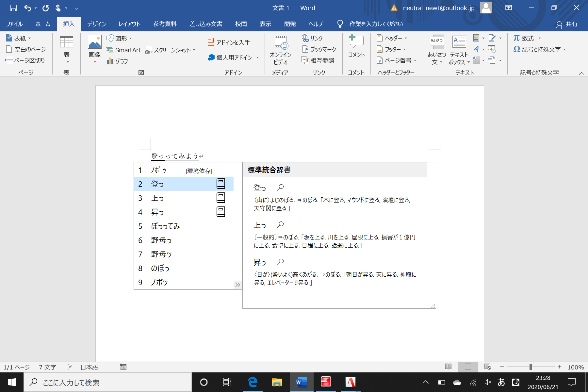
Task: Click the 共有 share button
Action: click(567, 24)
